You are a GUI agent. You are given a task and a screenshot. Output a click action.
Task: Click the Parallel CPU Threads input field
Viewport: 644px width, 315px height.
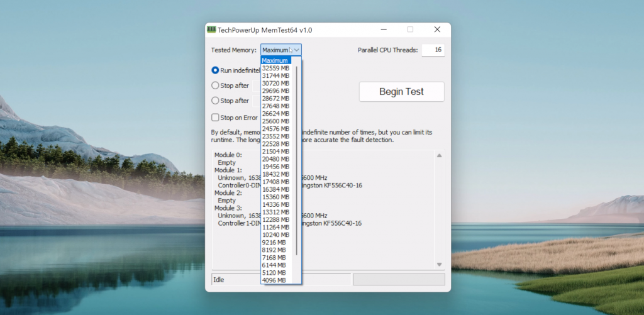pos(432,50)
